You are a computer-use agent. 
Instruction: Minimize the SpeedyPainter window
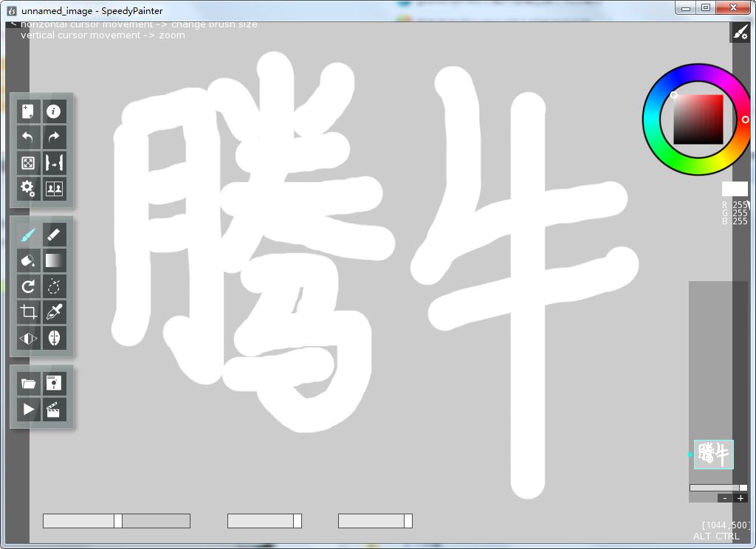[686, 8]
